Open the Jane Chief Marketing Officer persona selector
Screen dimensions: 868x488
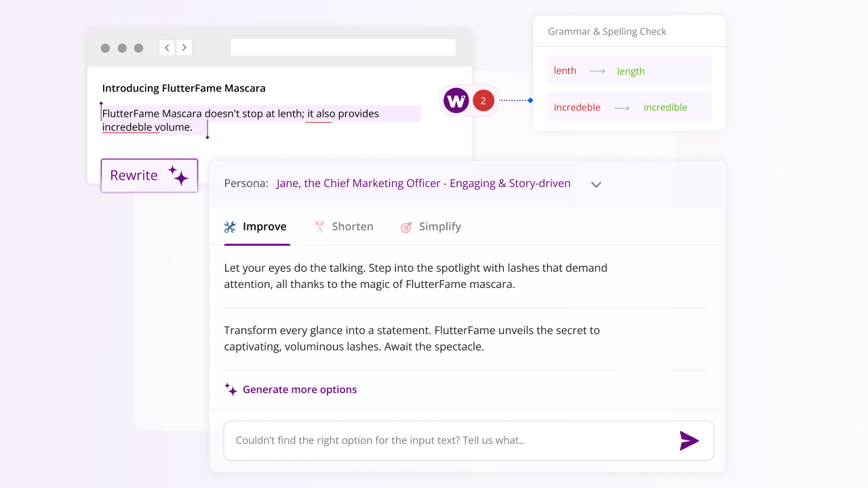click(x=423, y=184)
